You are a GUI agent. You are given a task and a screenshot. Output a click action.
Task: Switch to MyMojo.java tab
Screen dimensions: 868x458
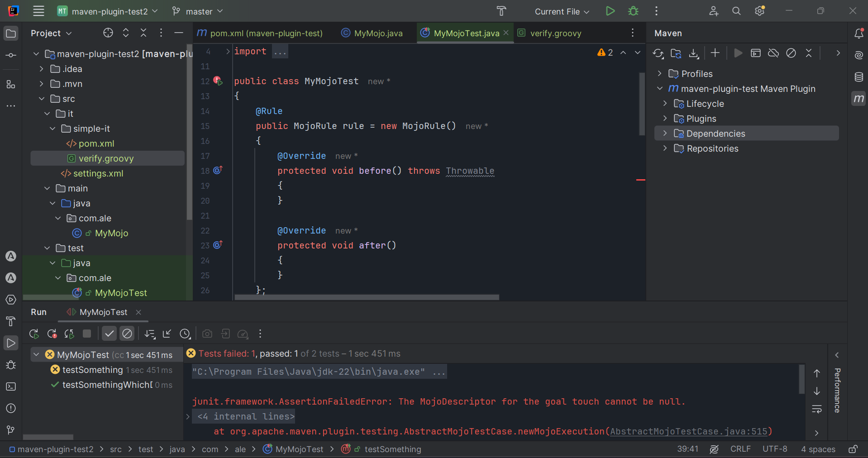(x=372, y=33)
